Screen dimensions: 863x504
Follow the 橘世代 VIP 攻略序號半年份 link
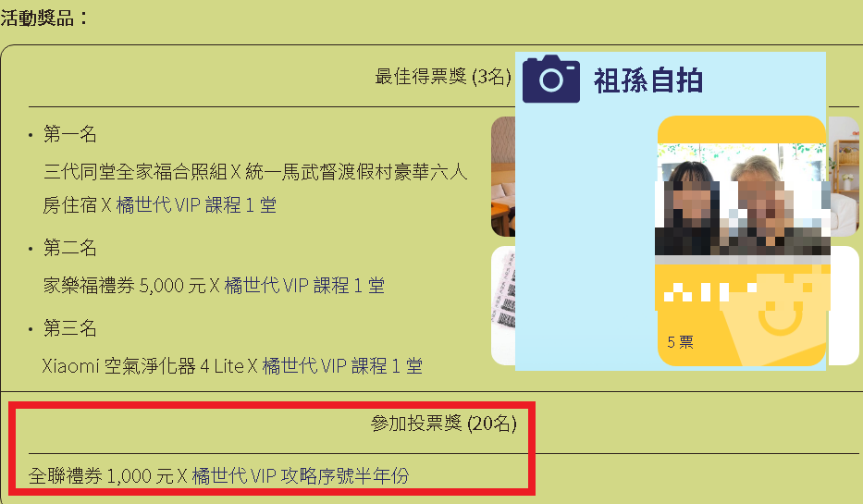301,475
